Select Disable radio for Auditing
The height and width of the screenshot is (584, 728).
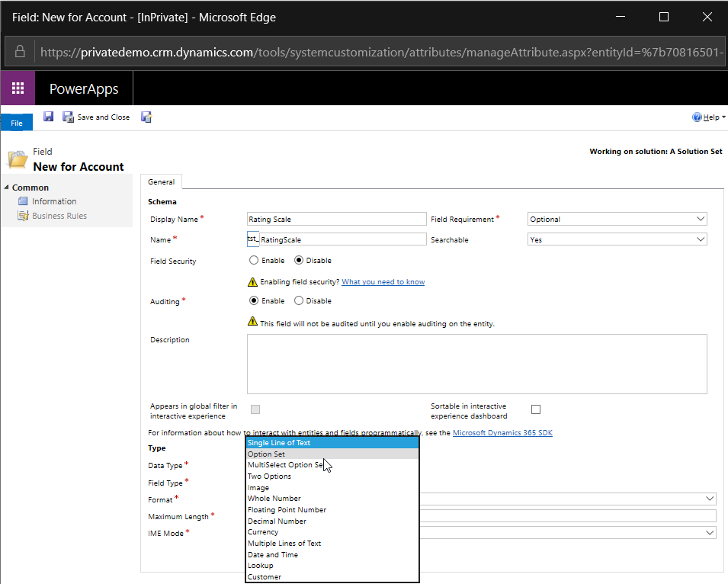299,300
